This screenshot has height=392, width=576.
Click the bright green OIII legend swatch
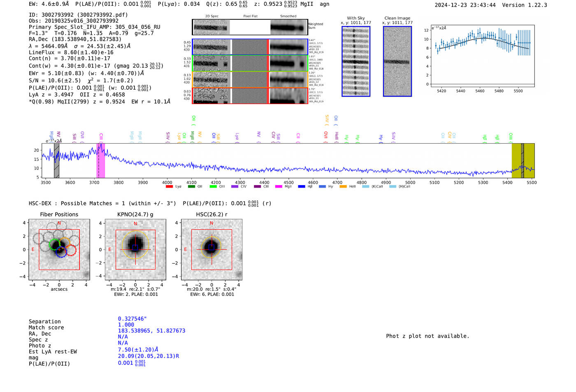coord(213,186)
